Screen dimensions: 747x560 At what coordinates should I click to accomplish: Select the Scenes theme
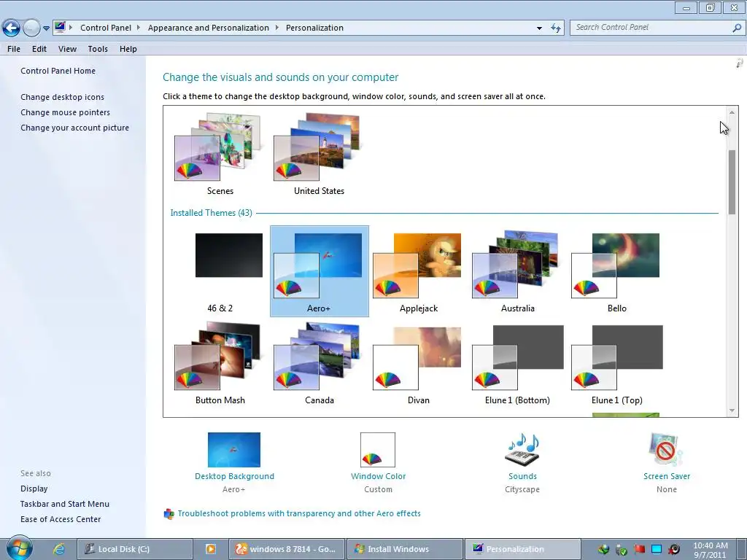220,154
